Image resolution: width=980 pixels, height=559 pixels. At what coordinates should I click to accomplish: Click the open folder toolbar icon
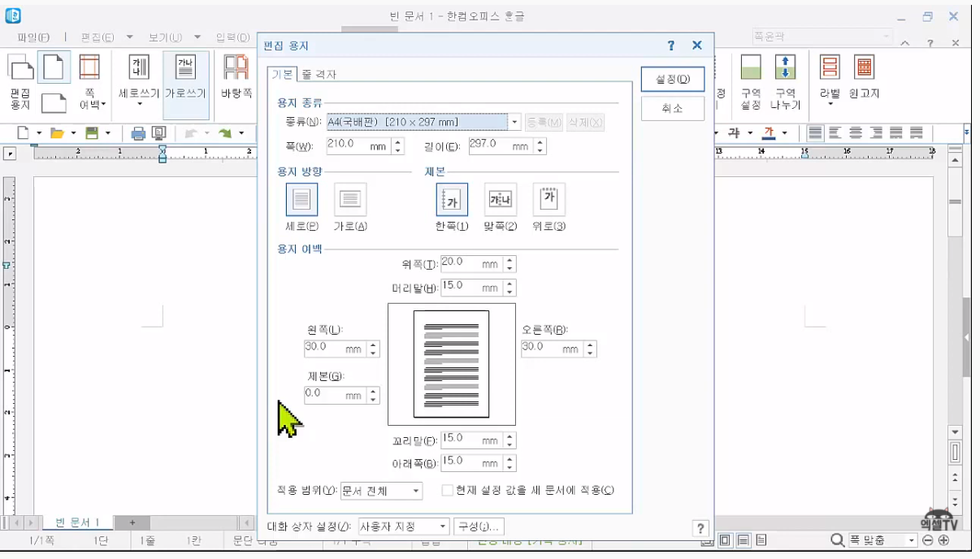coord(57,132)
